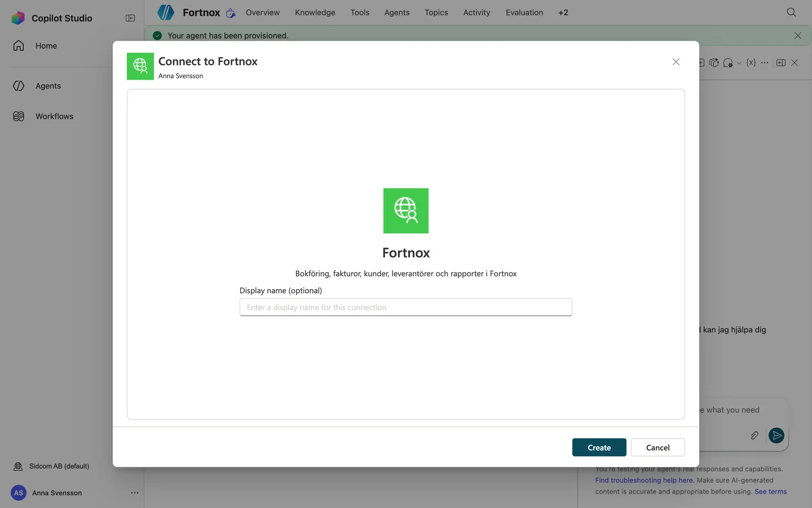The height and width of the screenshot is (508, 812).
Task: Click the attach file paperclip icon
Action: coord(754,435)
